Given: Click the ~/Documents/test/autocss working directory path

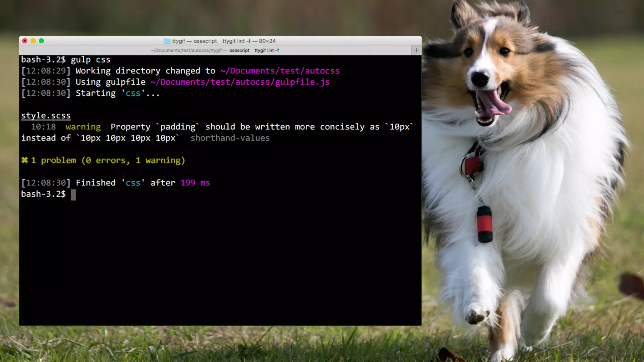Looking at the screenshot, I should [x=280, y=71].
